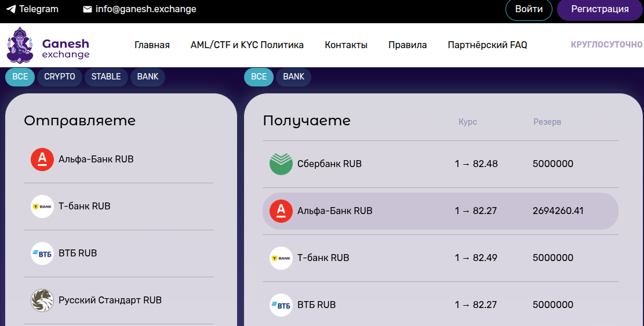Select BANK filter on receive side
Viewport: 644px width, 326px height.
click(x=294, y=77)
